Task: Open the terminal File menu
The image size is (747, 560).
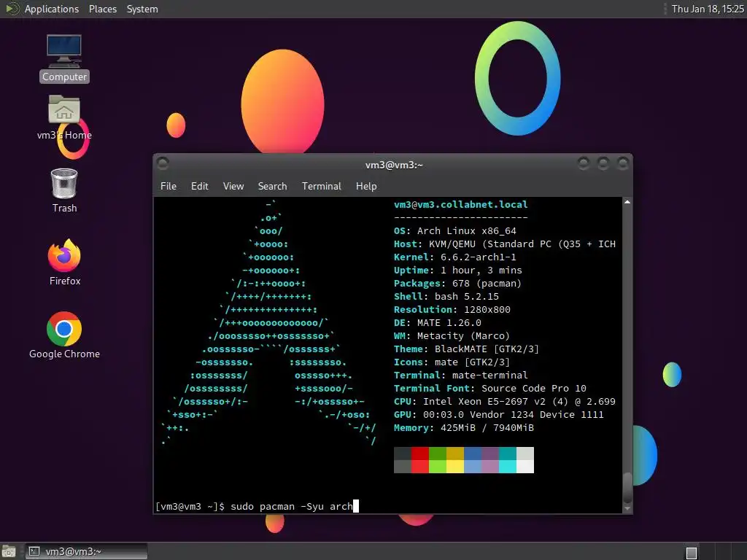Action: coord(169,186)
